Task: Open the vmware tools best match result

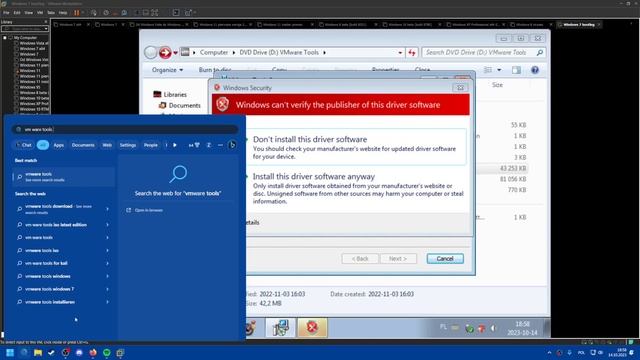Action: point(64,177)
